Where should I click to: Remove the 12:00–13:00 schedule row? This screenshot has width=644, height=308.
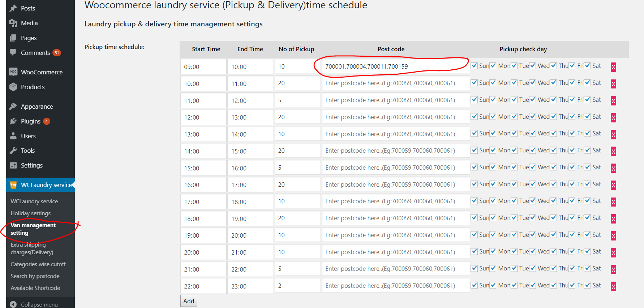point(613,117)
